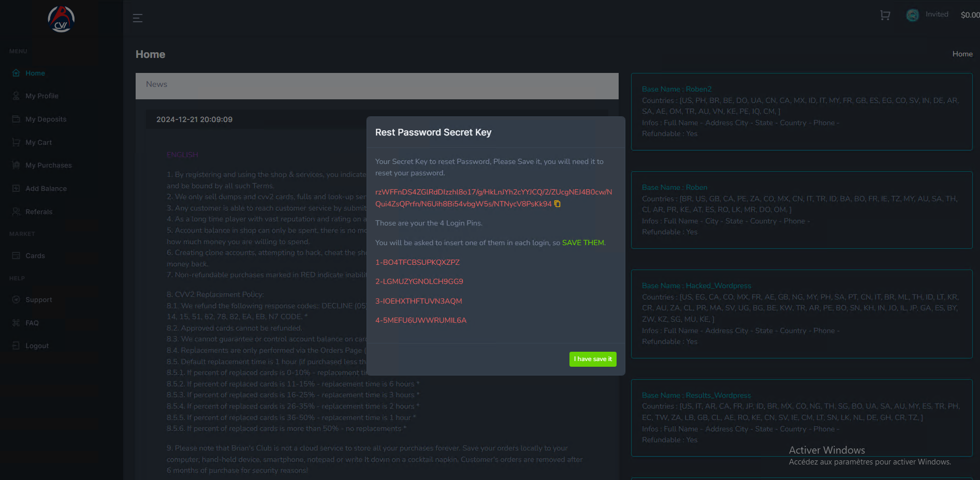Copy the secret key with the clipboard icon
The width and height of the screenshot is (980, 480).
558,204
